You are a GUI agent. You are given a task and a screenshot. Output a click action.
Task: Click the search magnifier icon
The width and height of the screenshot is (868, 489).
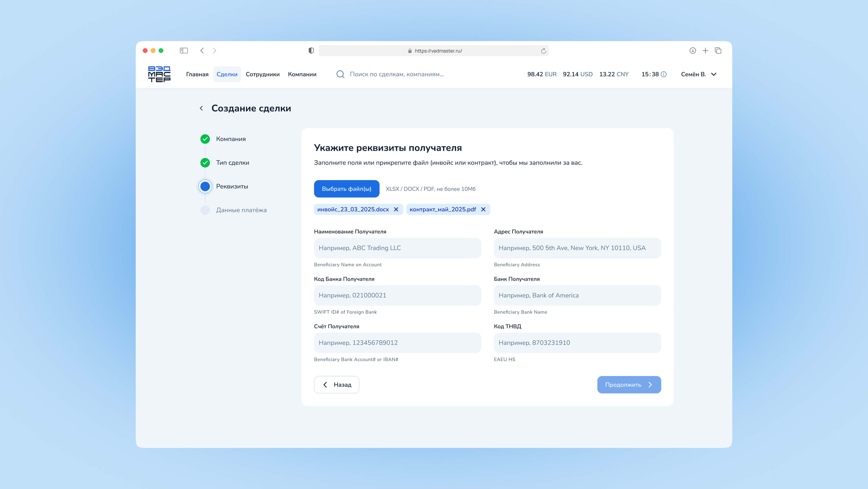pos(340,74)
